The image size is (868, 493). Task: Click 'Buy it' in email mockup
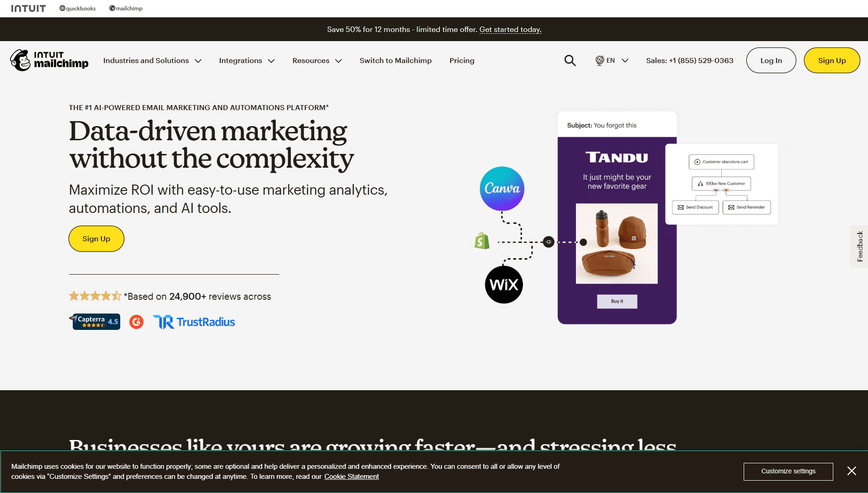pos(617,301)
